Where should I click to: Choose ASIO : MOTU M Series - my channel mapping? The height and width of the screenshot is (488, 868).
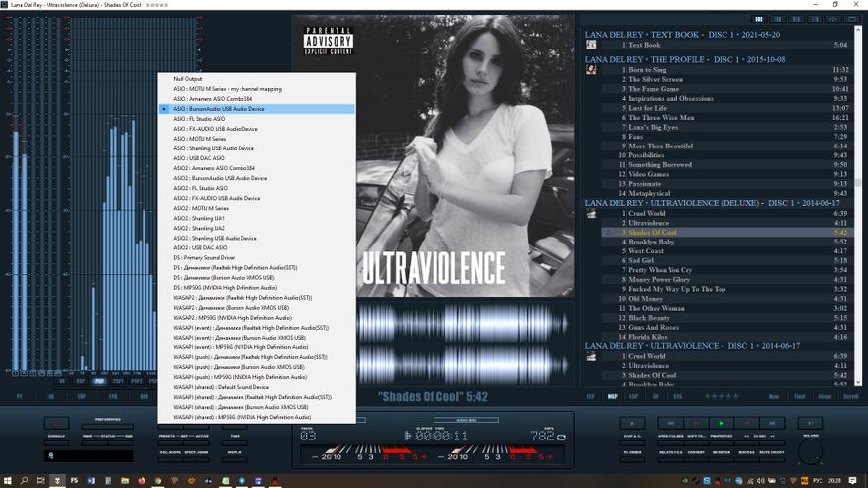point(257,89)
